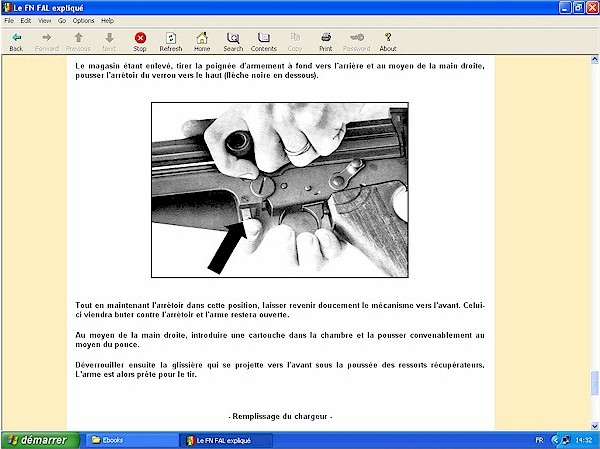Expand hidden tray icons arrow
Image resolution: width=600 pixels, height=449 pixels.
[555, 440]
